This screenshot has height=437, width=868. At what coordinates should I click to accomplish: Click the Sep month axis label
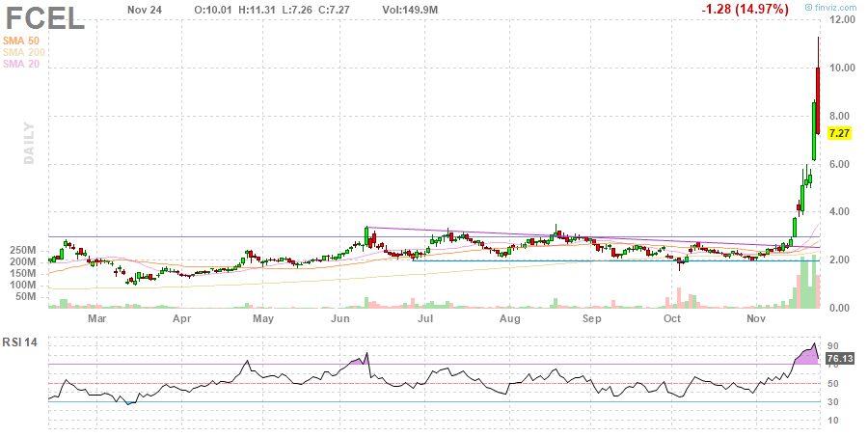point(592,318)
